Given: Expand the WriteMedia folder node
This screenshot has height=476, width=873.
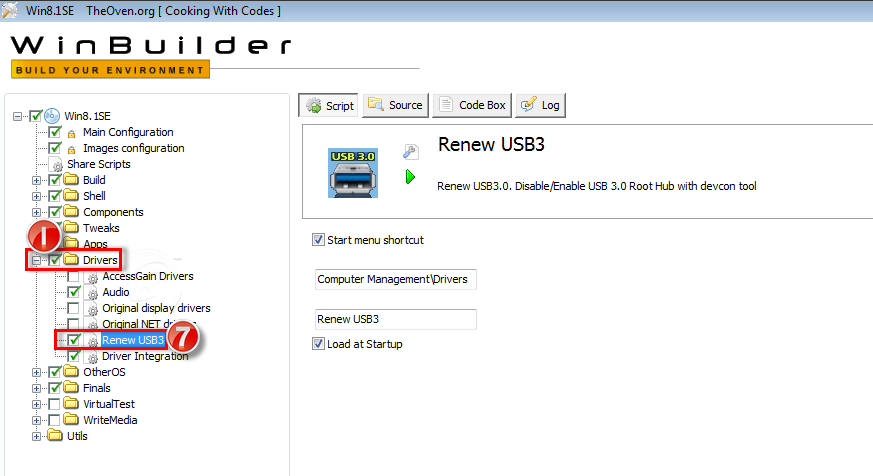Looking at the screenshot, I should 36,420.
